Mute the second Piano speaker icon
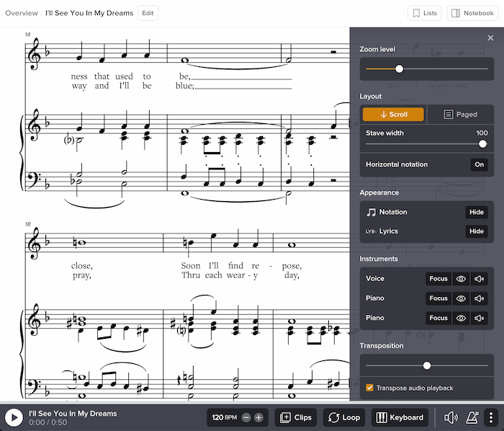Screen dimensions: 504x431 point(479,318)
